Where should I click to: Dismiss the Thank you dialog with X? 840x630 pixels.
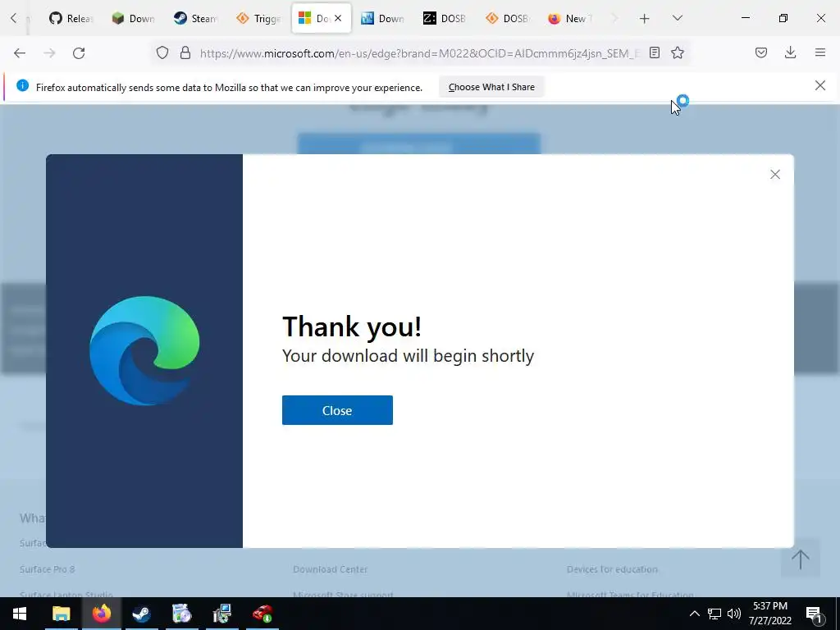(774, 174)
